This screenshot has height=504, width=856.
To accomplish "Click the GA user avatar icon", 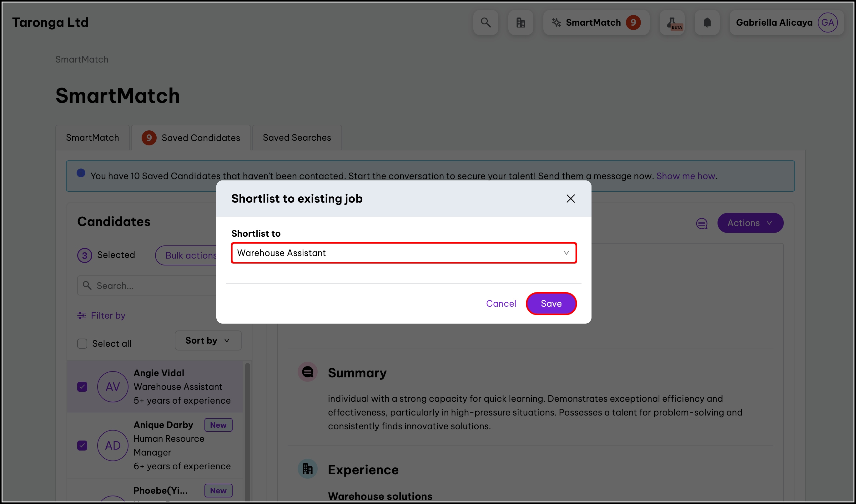I will pos(827,23).
